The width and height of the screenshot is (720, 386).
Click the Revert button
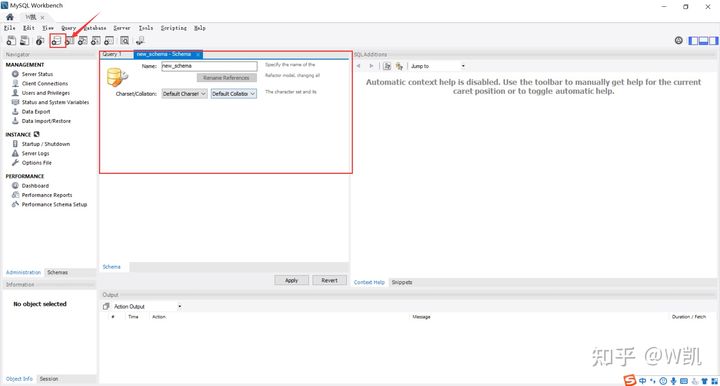(x=329, y=280)
